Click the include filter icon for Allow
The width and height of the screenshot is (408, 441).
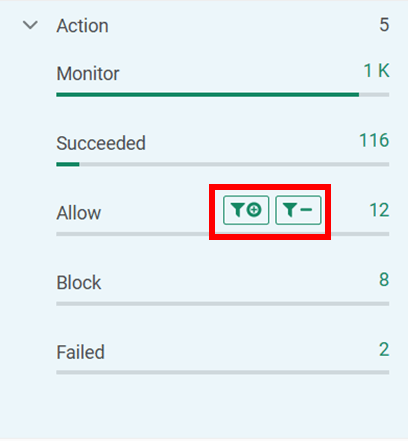246,210
